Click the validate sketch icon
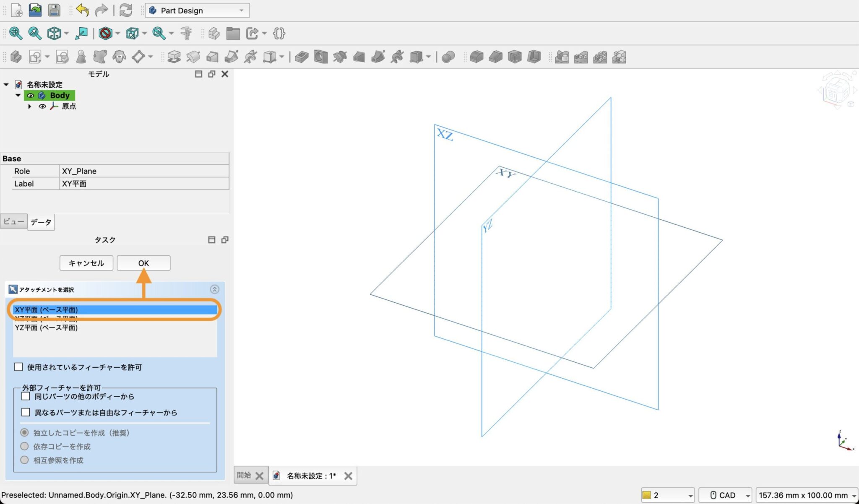Screen dimensions: 859x504 [62, 57]
